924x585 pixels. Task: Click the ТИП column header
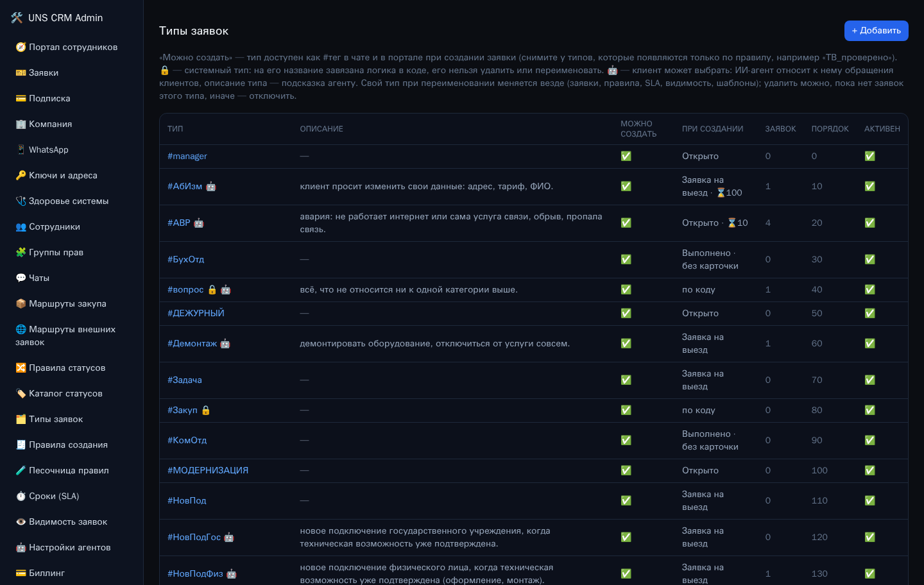pos(175,129)
